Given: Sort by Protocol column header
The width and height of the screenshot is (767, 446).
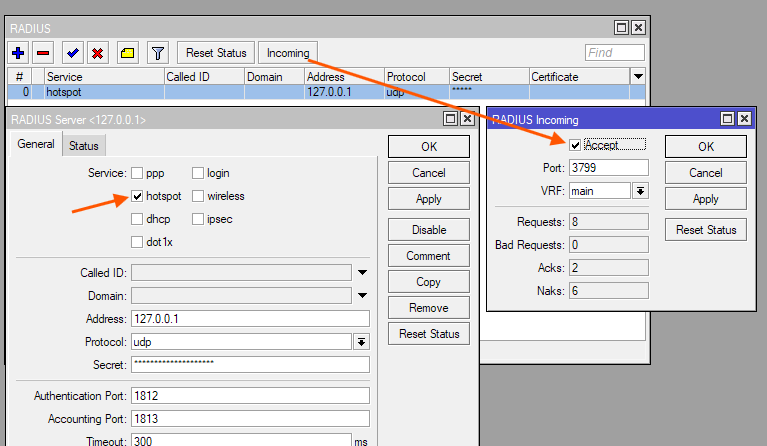Looking at the screenshot, I should (x=417, y=77).
